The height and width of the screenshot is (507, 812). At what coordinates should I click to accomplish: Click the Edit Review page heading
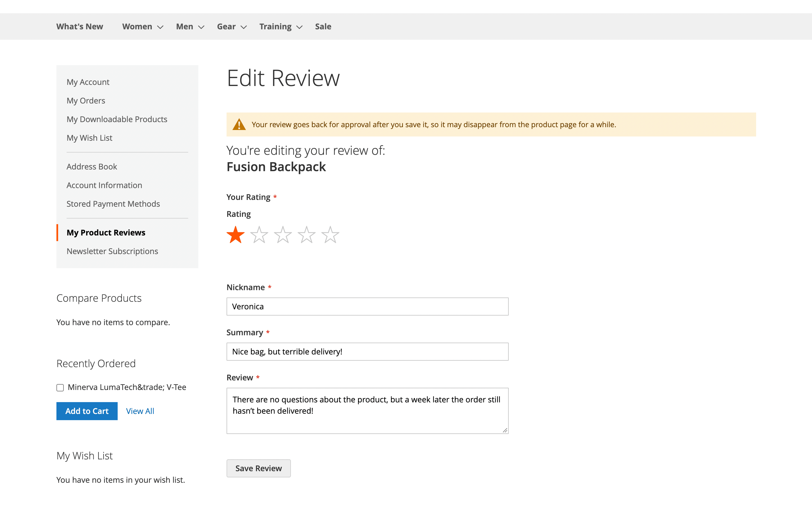pos(284,78)
